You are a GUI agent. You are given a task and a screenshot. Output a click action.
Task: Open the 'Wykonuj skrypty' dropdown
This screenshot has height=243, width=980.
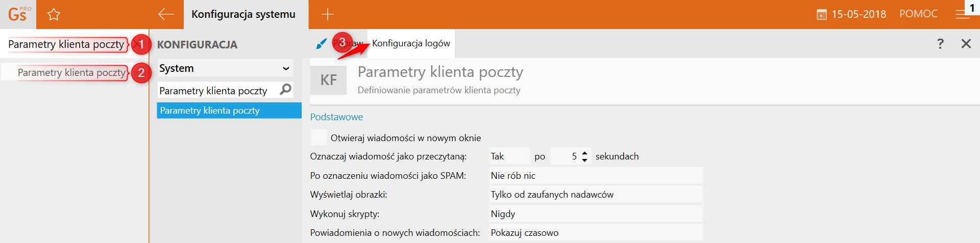tap(595, 214)
